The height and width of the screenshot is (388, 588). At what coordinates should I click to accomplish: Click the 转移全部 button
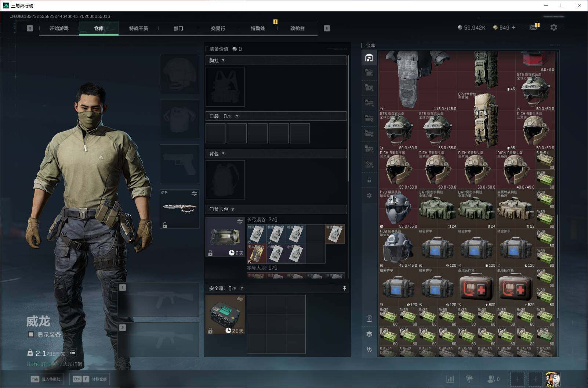click(90, 379)
